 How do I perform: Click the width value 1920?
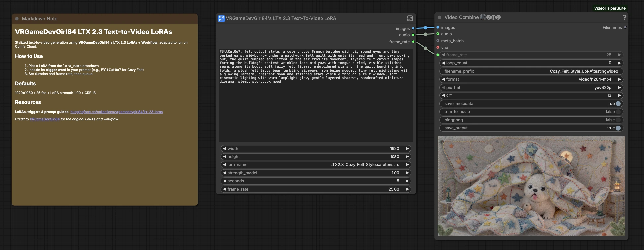point(394,149)
